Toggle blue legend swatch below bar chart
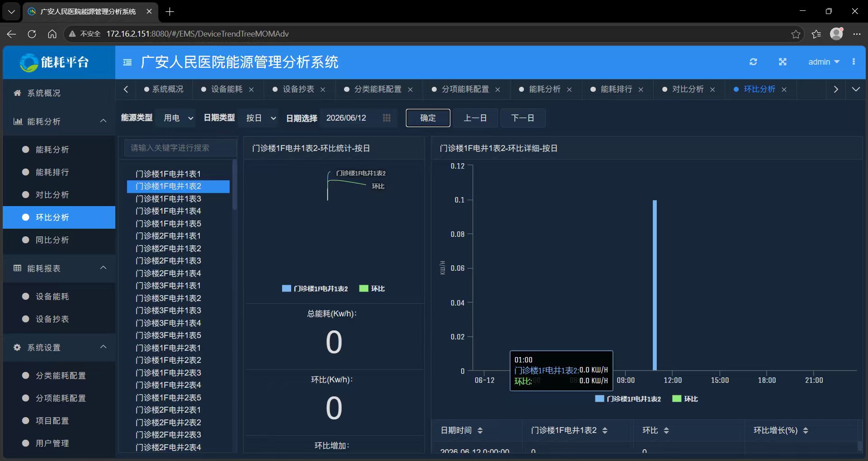Image resolution: width=868 pixels, height=461 pixels. point(599,399)
